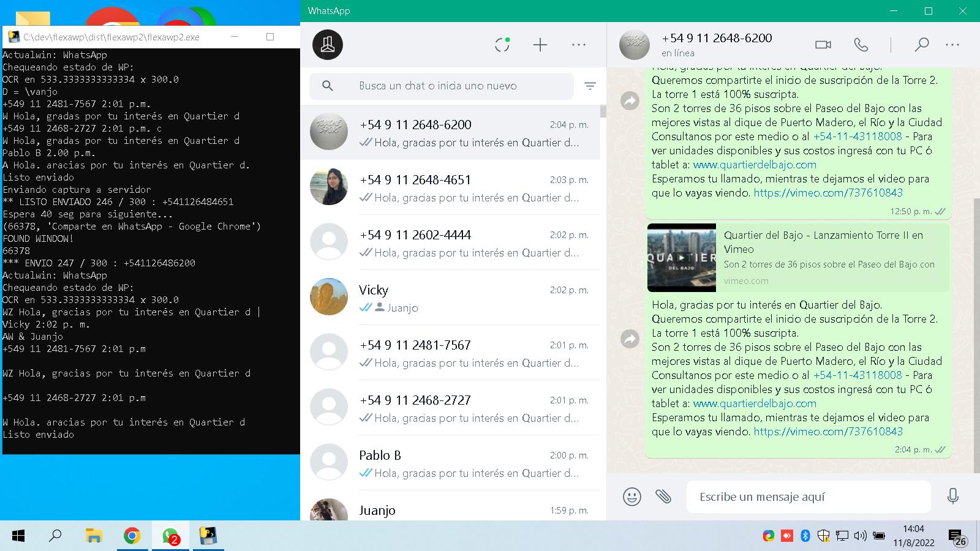Click the phone link +54-11-43118008 in the 12:50 message
Viewport: 980px width, 551px height.
tap(858, 137)
